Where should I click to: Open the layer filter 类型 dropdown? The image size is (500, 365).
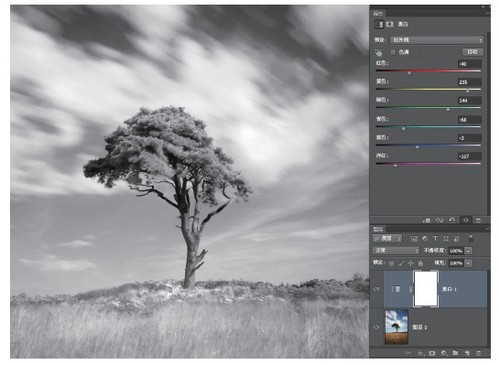pos(387,239)
